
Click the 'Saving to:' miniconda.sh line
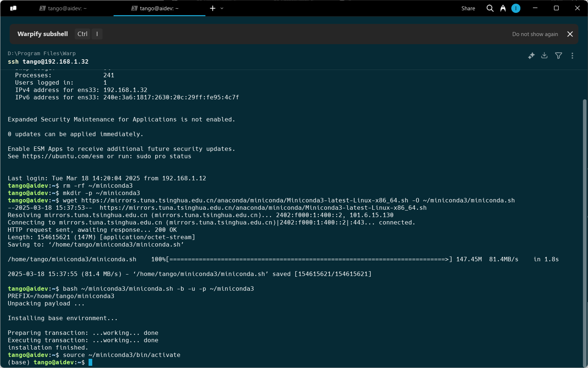tap(96, 245)
